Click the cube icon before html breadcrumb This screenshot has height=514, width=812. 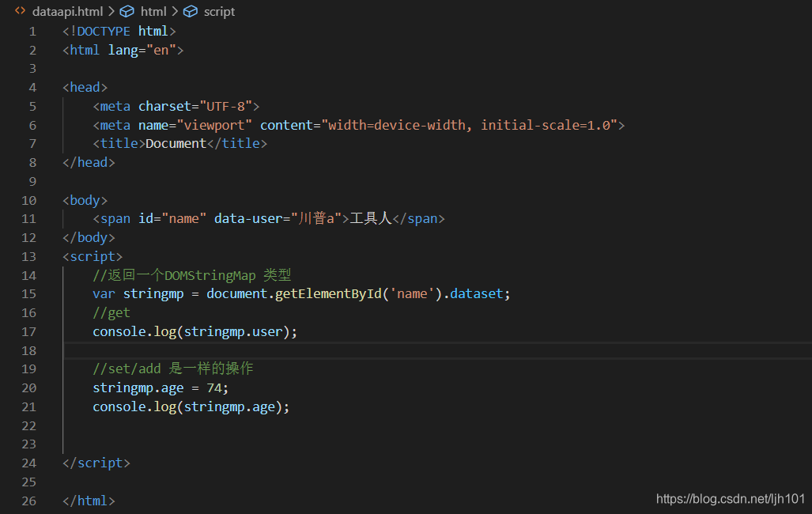(x=127, y=11)
